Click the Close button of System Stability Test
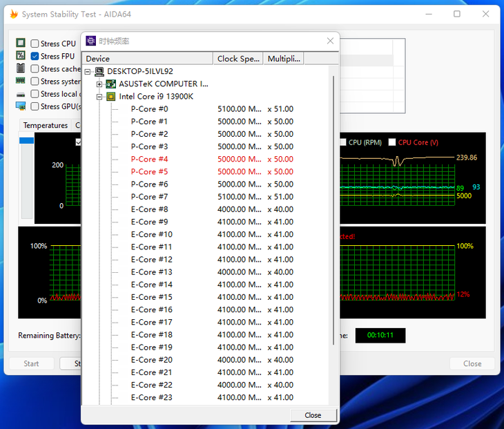 pyautogui.click(x=472, y=363)
